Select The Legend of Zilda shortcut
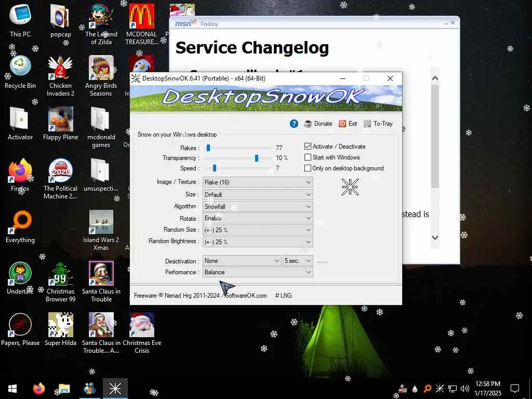 tap(101, 24)
